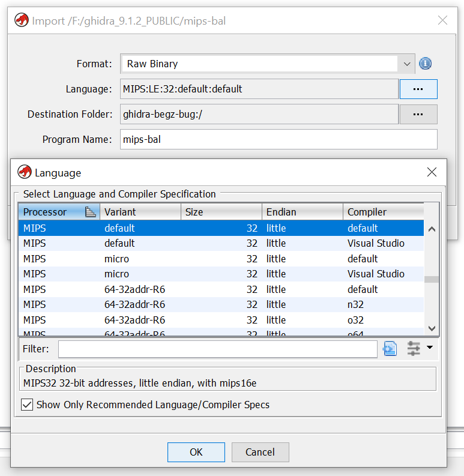Browse for Destination Folder with ellipsis button
Image resolution: width=464 pixels, height=476 pixels.
pyautogui.click(x=418, y=114)
